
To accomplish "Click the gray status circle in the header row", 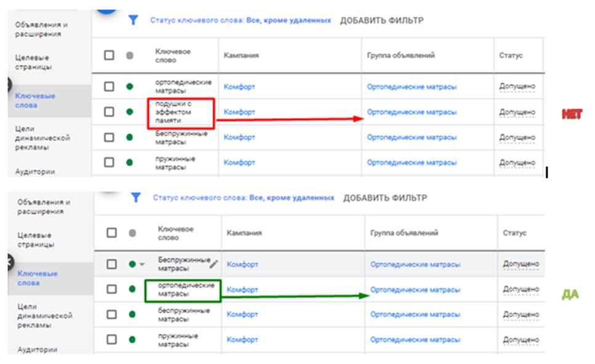I will 129,54.
